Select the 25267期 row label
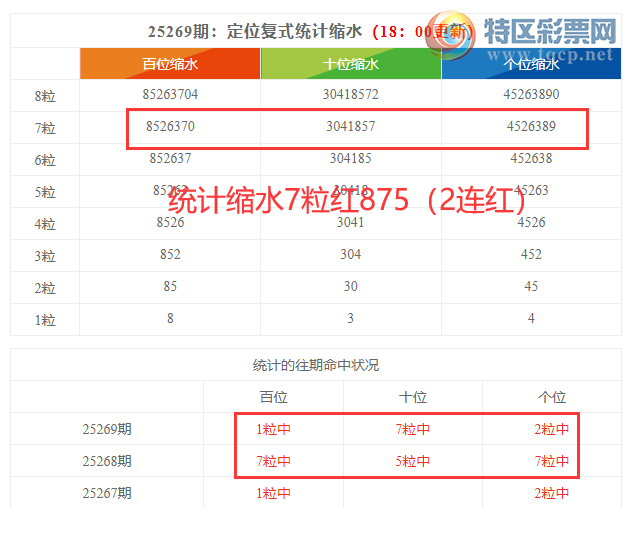 tap(107, 493)
